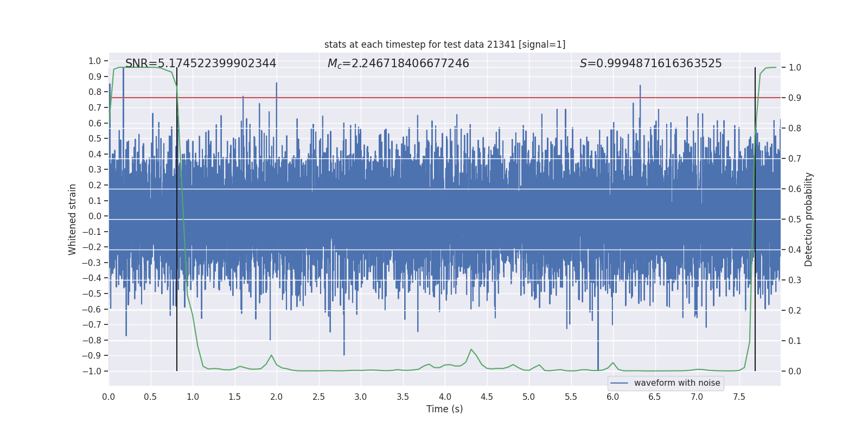The image size is (868, 434).
Task: Click the 'Time (s)' x-axis label
Action: point(444,409)
